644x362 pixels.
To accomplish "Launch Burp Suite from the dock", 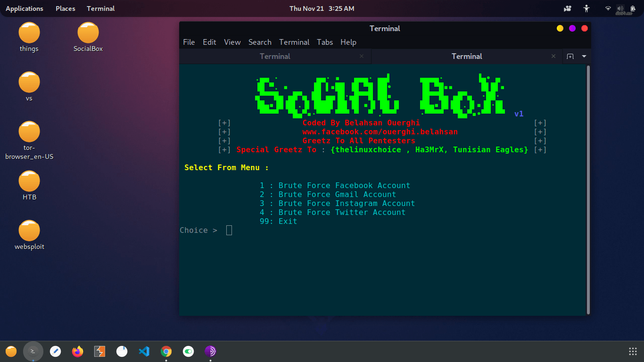I will pyautogui.click(x=99, y=351).
